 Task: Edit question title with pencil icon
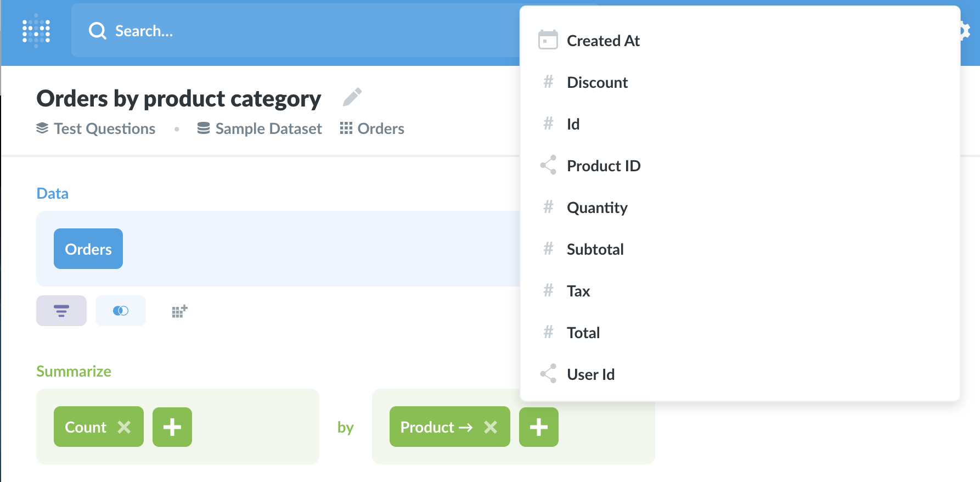coord(352,97)
